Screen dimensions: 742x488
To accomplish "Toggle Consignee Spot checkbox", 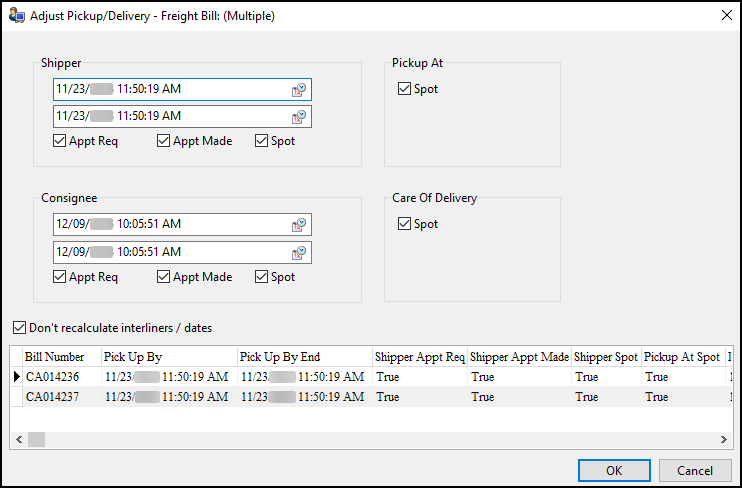I will (262, 277).
